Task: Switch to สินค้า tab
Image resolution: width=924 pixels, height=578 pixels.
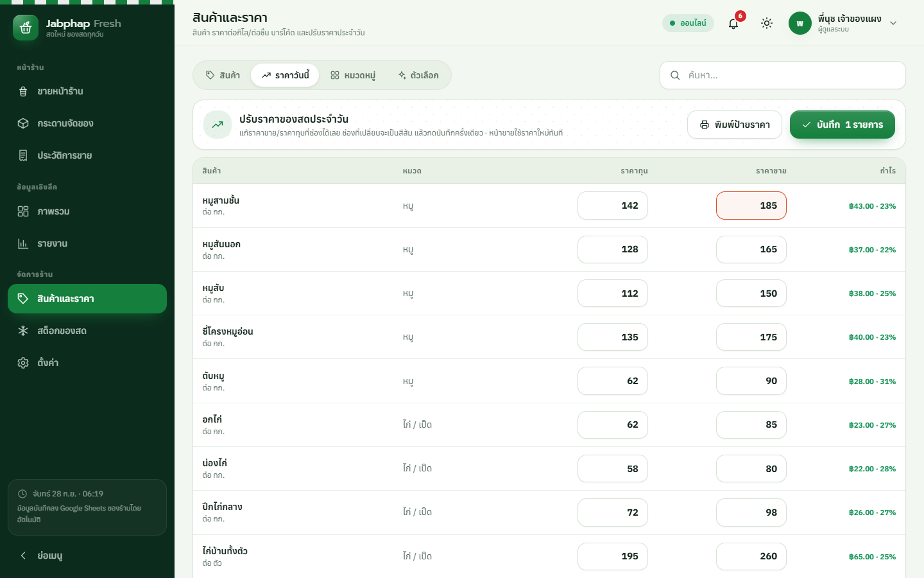Action: pos(223,75)
